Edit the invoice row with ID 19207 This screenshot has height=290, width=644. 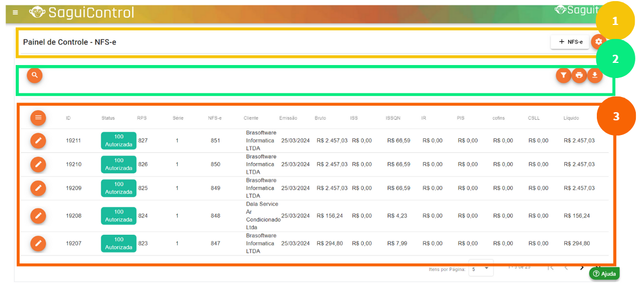[x=38, y=243]
